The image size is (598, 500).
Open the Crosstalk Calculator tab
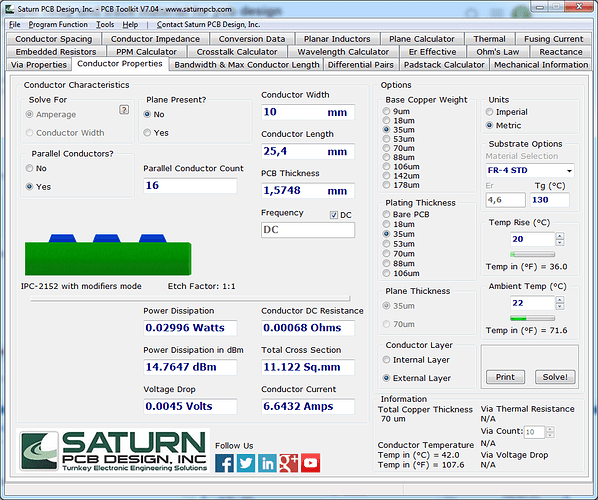coord(236,52)
